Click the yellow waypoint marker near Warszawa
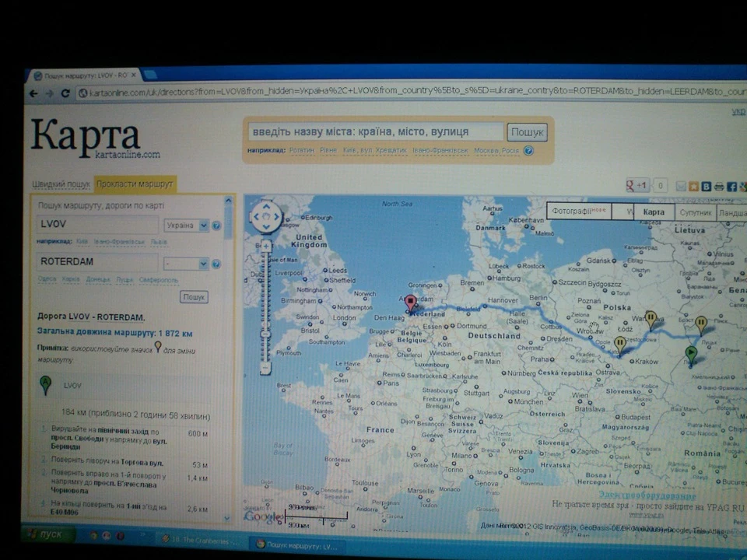 coord(651,320)
